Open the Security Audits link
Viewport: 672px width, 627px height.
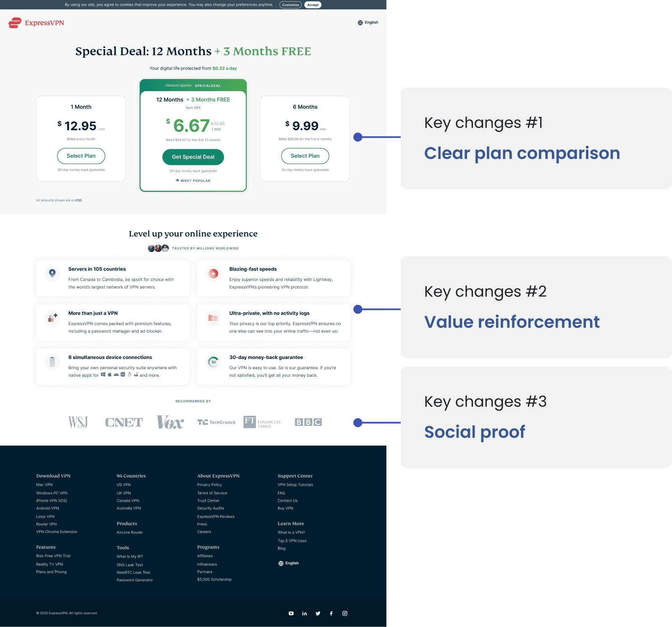tap(211, 508)
